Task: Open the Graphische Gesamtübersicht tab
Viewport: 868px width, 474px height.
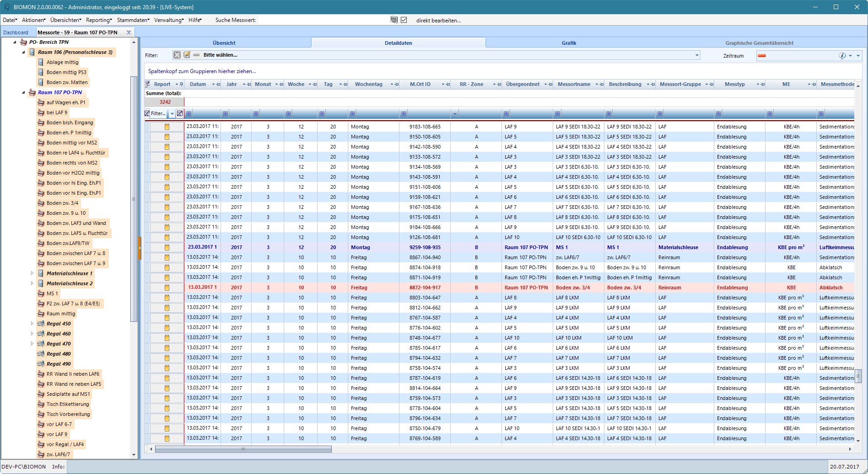Action: [759, 43]
